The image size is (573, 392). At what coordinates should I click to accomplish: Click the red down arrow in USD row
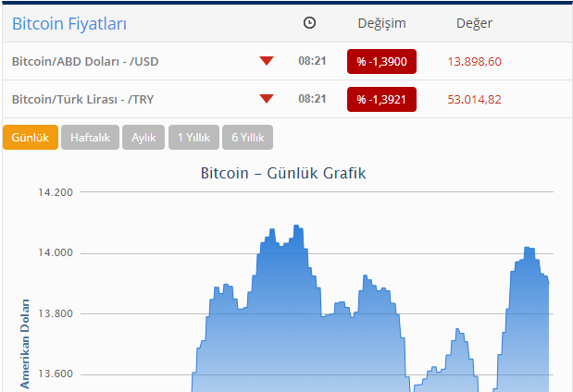[x=267, y=61]
